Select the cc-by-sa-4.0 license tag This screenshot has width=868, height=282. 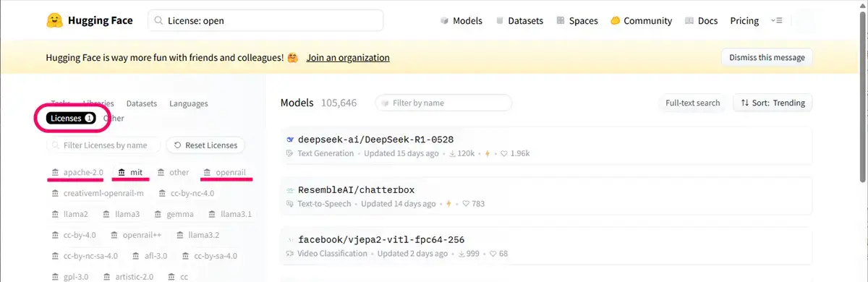[x=209, y=256]
